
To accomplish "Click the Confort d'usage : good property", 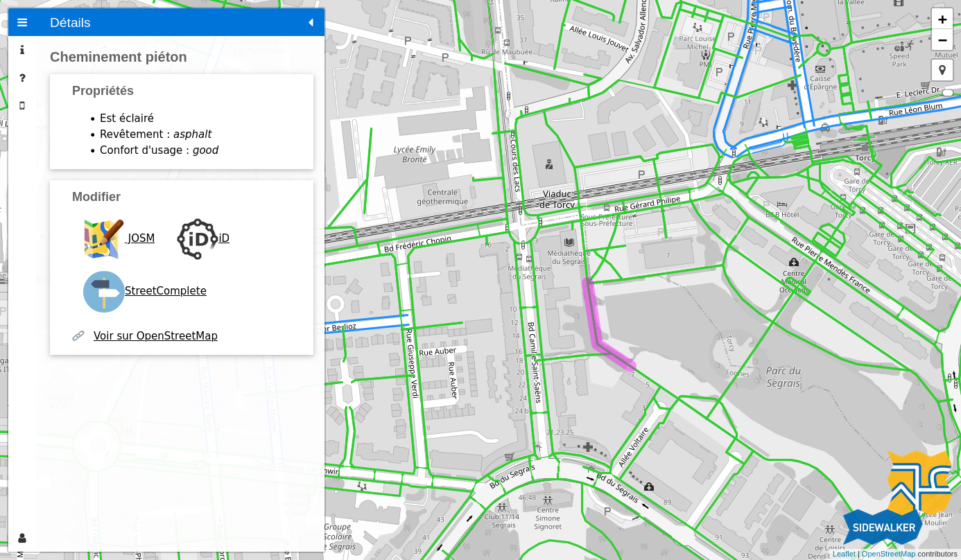I will [x=159, y=150].
